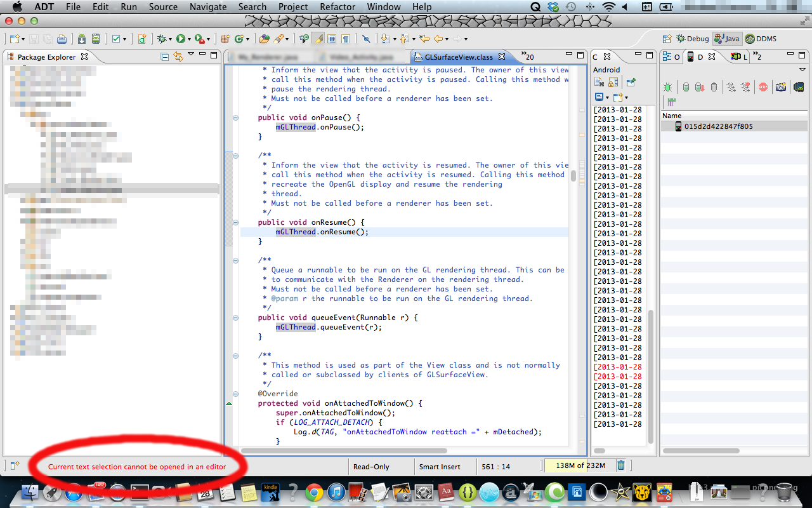This screenshot has height=508, width=812.
Task: Toggle Mark Occurrences in the toolbar
Action: 319,39
